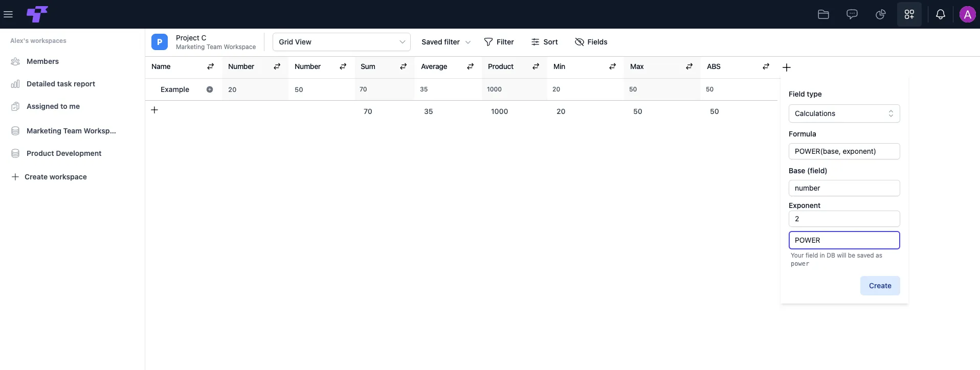Screen dimensions: 980x370
Task: Open the hamburger menu icon
Action: tap(8, 14)
